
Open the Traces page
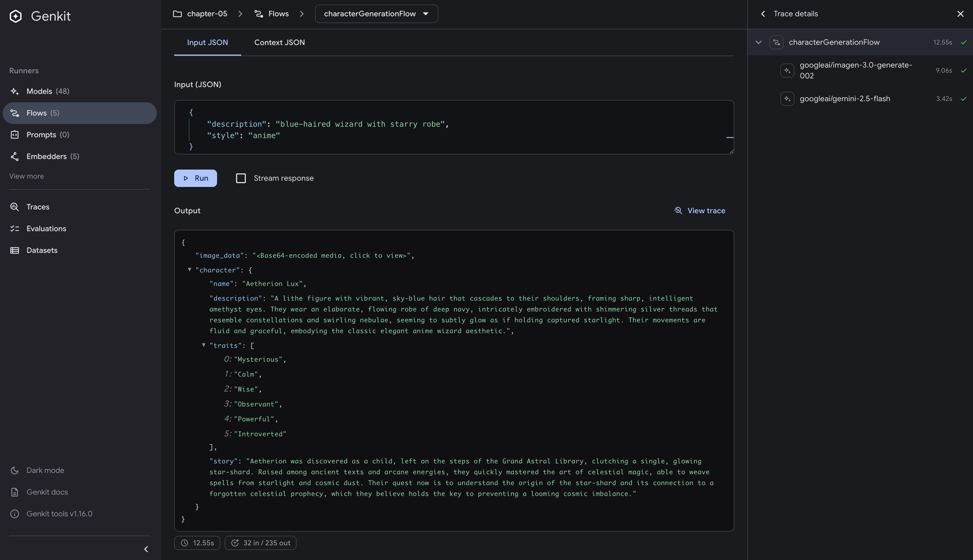(80, 207)
